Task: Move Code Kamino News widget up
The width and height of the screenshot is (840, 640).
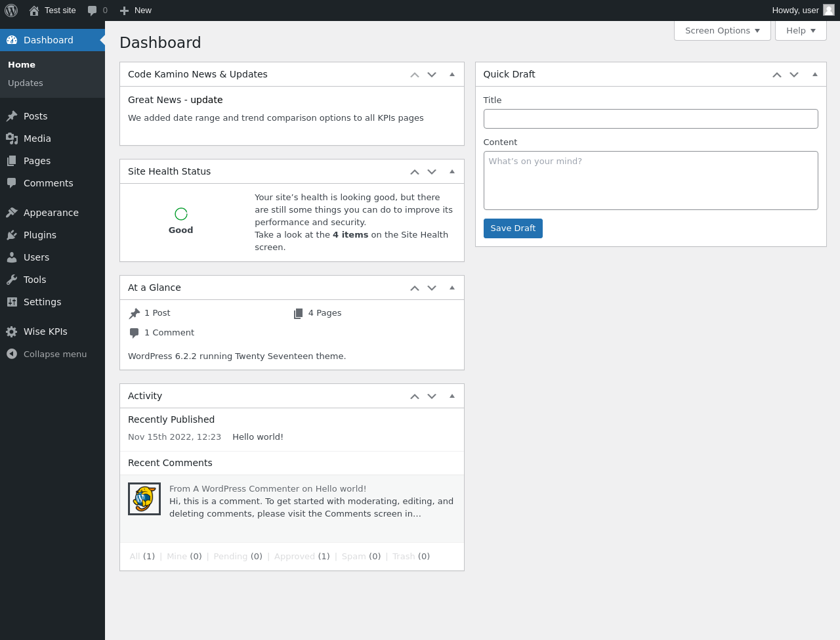Action: point(415,75)
